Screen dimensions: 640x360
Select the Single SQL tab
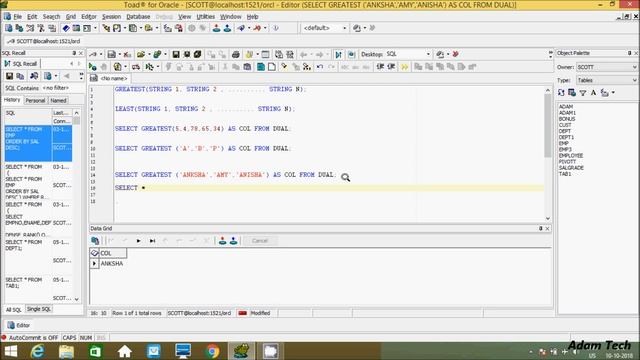coord(39,309)
